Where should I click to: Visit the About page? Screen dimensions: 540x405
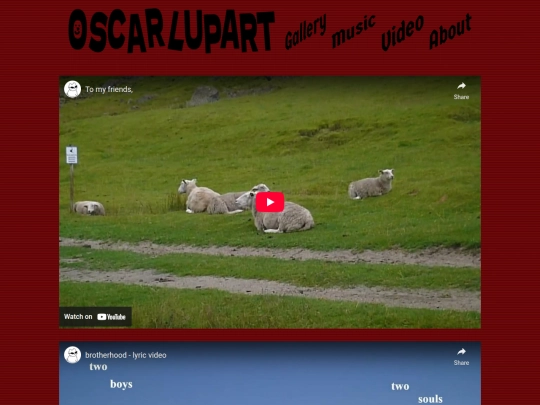(x=450, y=31)
